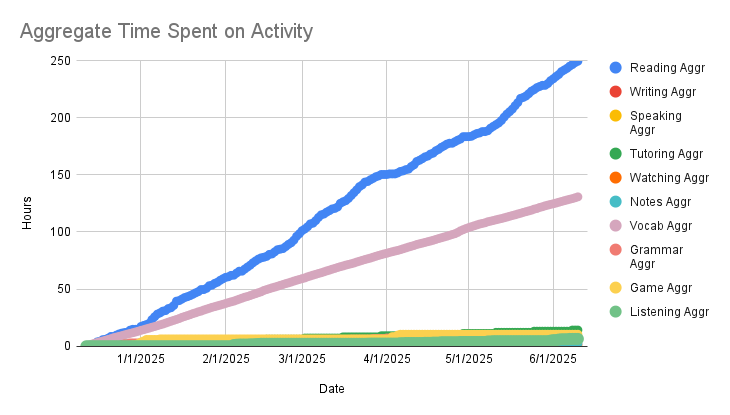The width and height of the screenshot is (730, 415).
Task: Click the Speaking Aggr legend color dot
Action: [x=616, y=116]
